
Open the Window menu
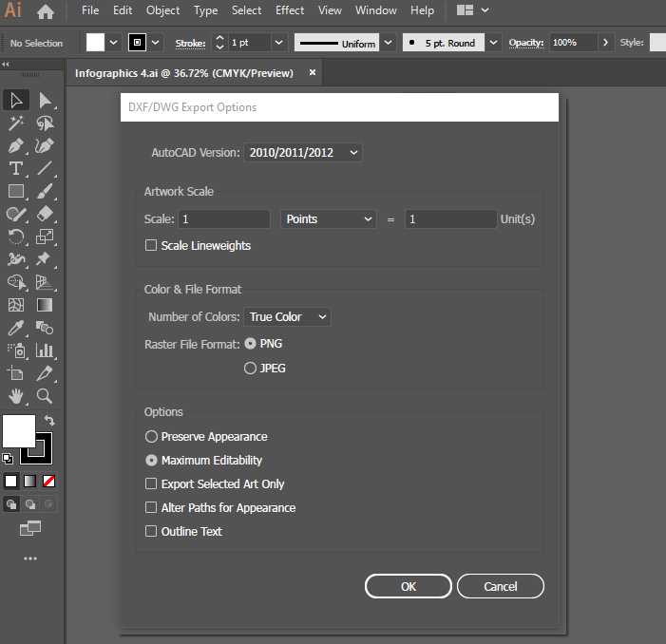tap(376, 10)
